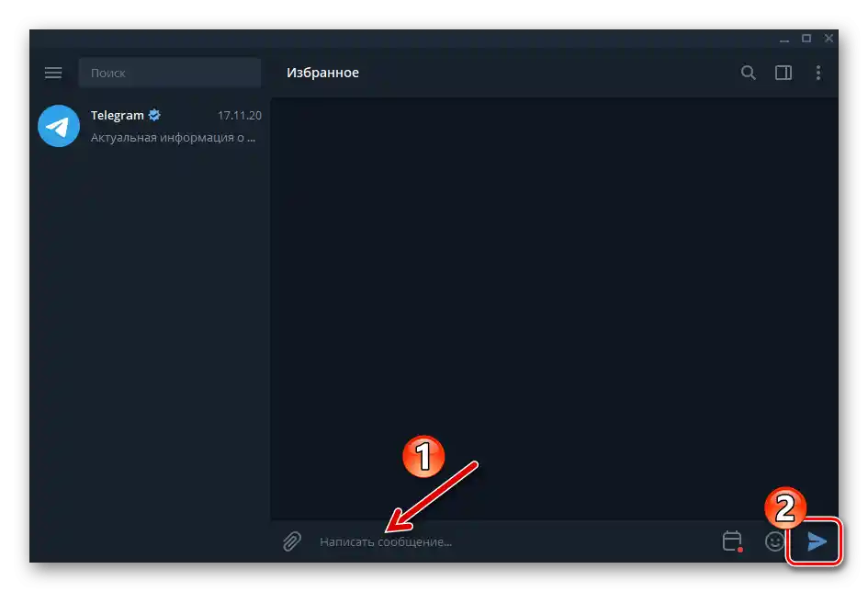Open the Избранное chat header

[x=323, y=73]
